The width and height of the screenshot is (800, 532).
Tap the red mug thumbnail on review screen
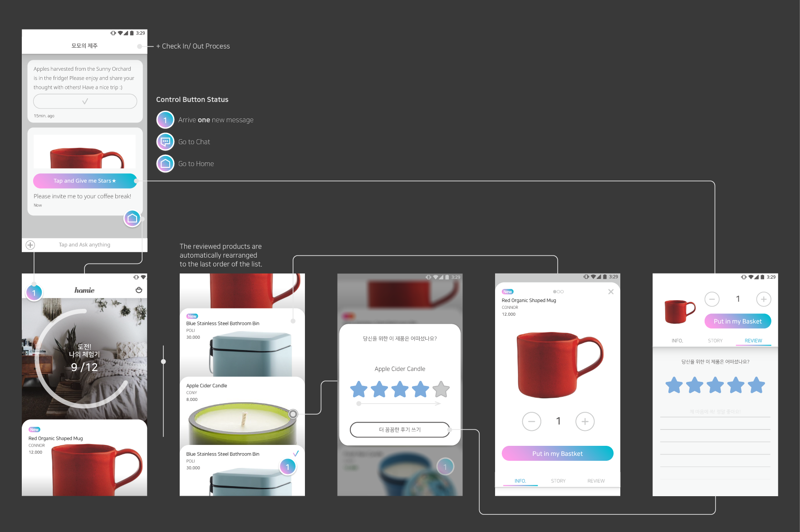click(679, 311)
